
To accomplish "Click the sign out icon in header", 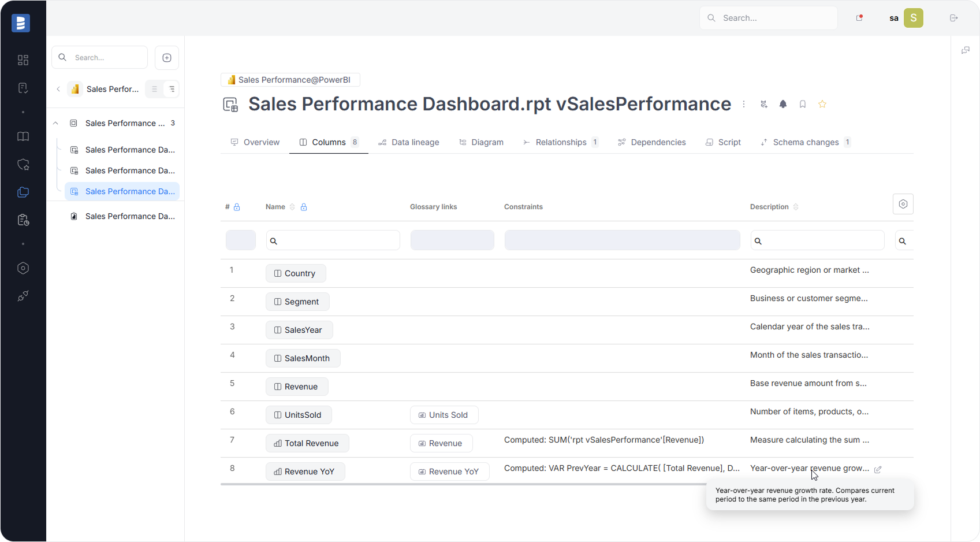I will [x=953, y=18].
